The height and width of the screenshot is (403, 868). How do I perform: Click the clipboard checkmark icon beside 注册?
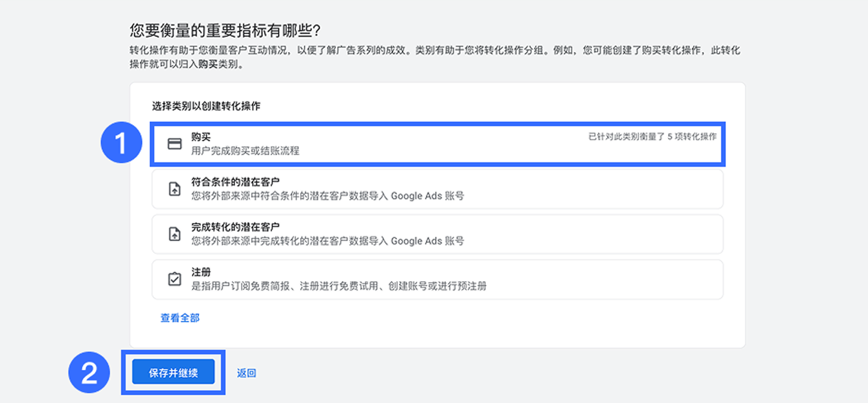[175, 279]
